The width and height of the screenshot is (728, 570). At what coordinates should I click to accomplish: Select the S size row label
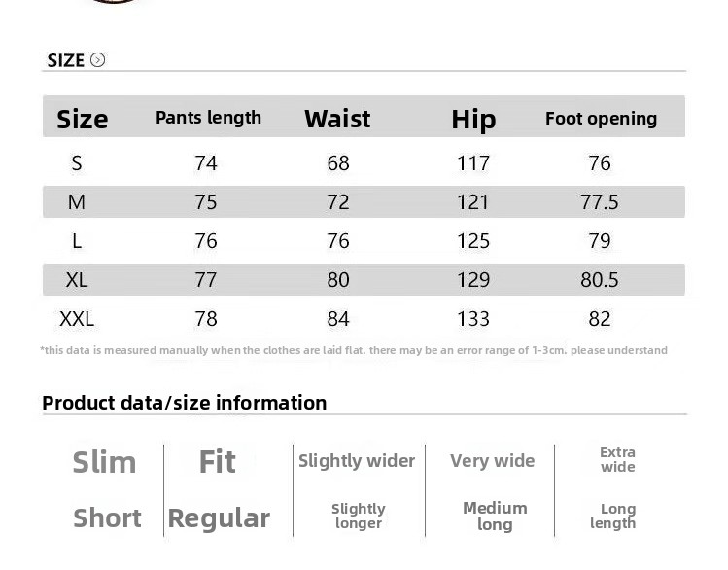(x=77, y=163)
